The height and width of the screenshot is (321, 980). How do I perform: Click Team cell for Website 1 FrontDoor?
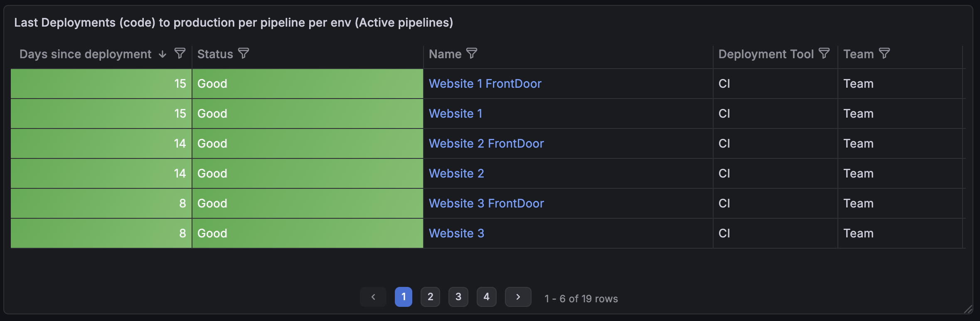pyautogui.click(x=900, y=84)
